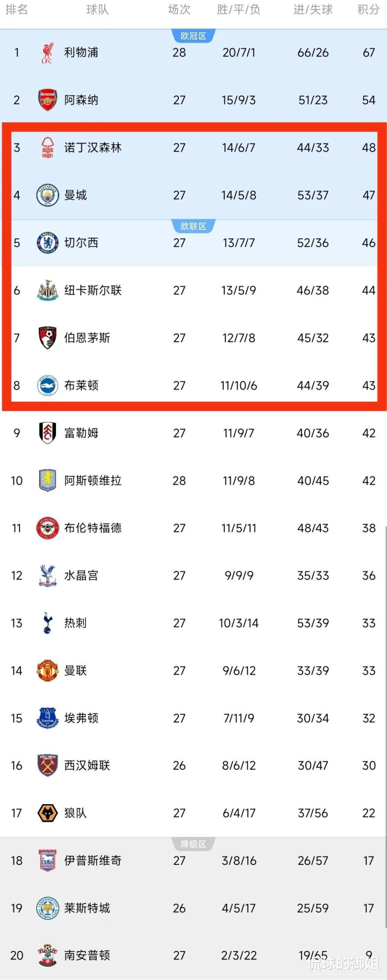
Task: Tap the 胜/平/负 column header
Action: (x=239, y=10)
